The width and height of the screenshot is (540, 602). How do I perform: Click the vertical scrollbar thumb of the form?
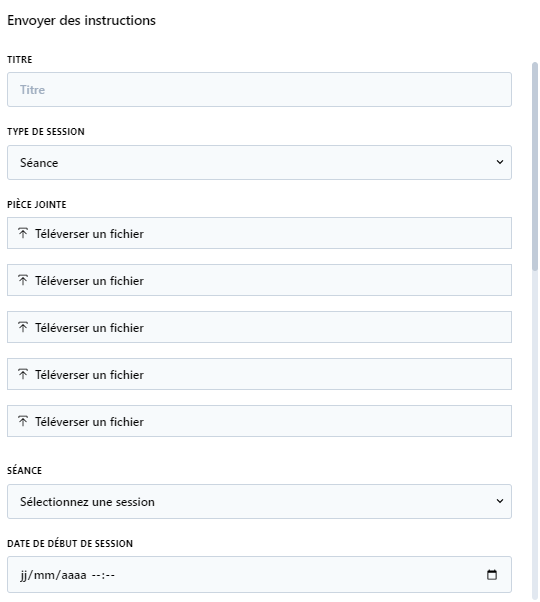535,166
